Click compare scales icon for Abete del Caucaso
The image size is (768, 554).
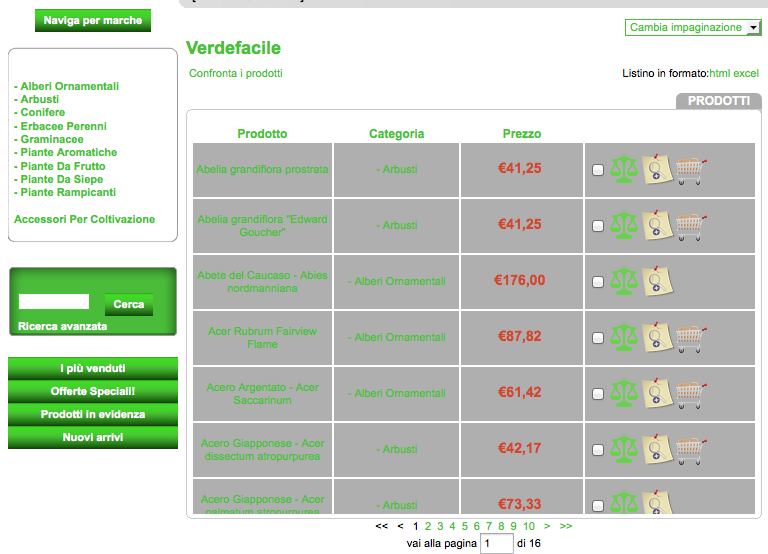624,281
